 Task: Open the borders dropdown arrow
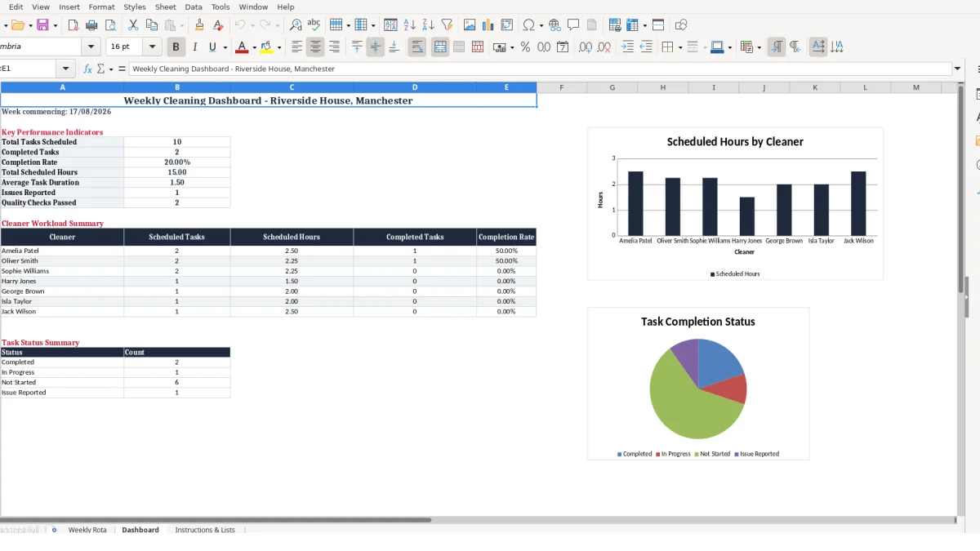click(679, 47)
